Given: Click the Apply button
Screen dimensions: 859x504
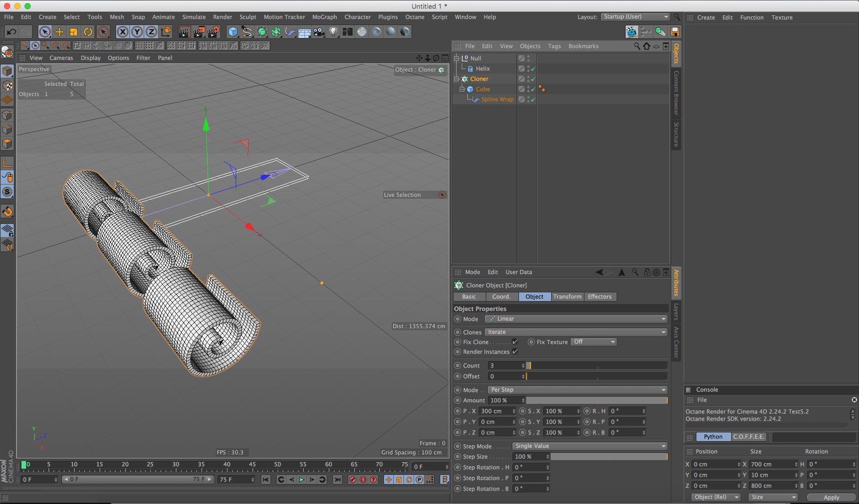Looking at the screenshot, I should (831, 497).
